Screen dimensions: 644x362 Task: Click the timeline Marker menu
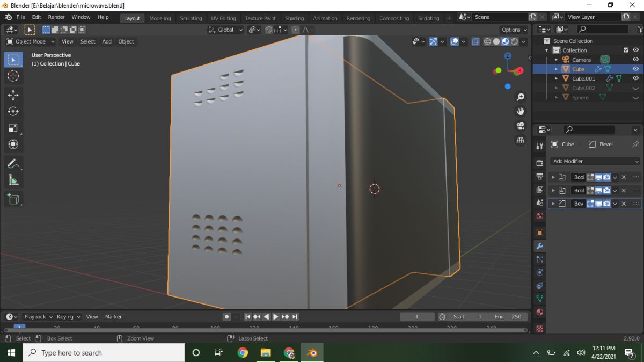(113, 317)
